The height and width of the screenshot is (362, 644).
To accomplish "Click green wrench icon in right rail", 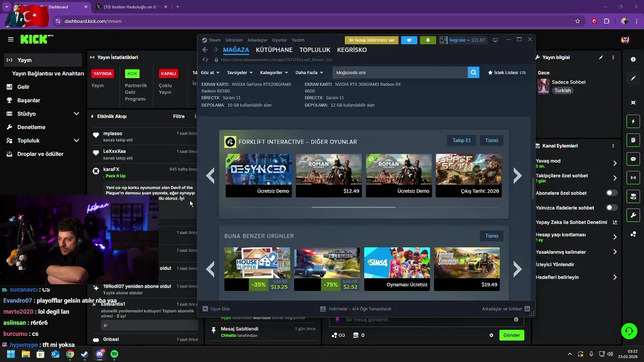I will coord(633,215).
